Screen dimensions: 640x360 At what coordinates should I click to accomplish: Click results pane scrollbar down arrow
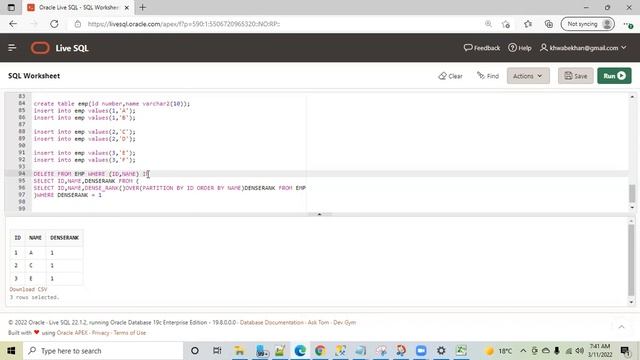pos(631,302)
